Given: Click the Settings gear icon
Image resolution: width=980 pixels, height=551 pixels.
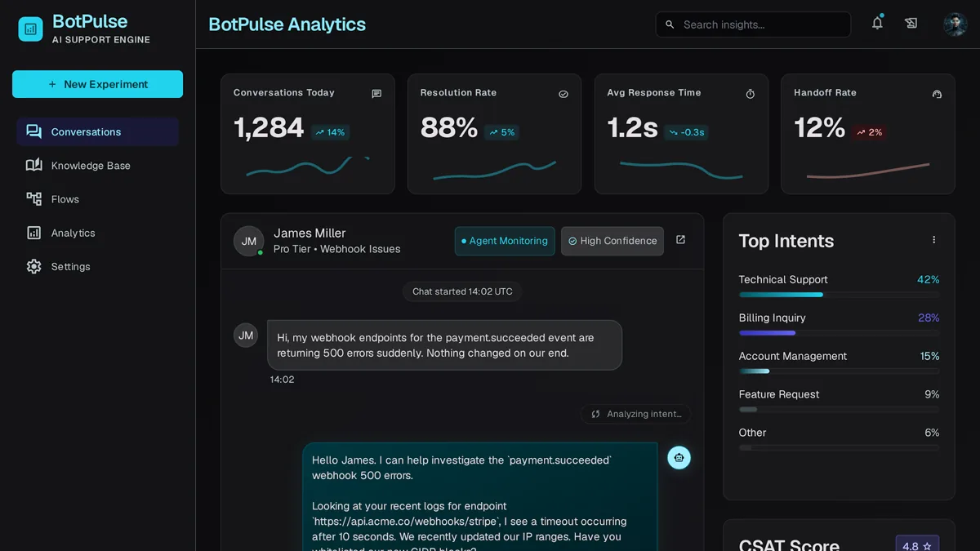Looking at the screenshot, I should pyautogui.click(x=33, y=266).
